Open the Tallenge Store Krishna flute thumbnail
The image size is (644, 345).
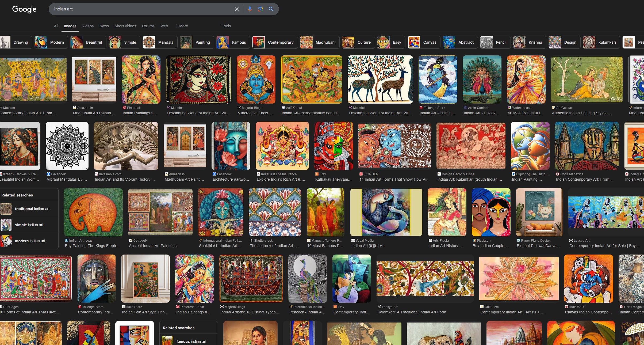(438, 79)
